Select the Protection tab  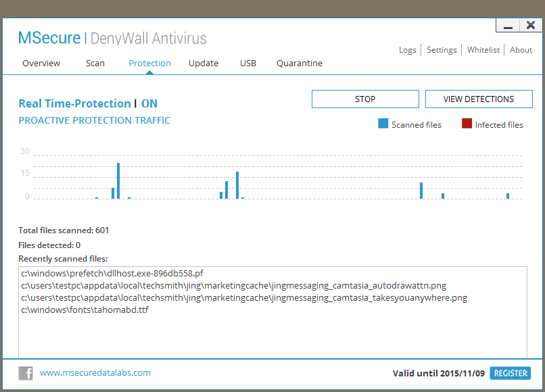tap(150, 64)
